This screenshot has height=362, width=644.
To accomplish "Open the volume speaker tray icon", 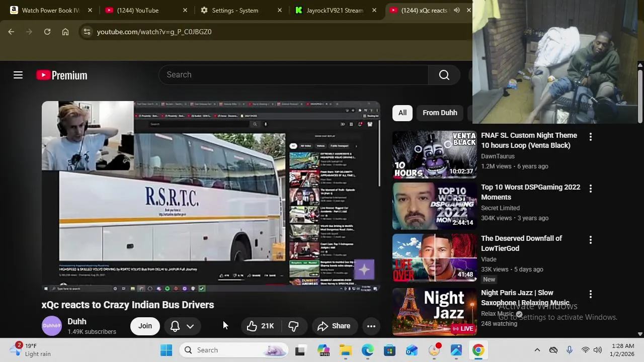I will (598, 350).
